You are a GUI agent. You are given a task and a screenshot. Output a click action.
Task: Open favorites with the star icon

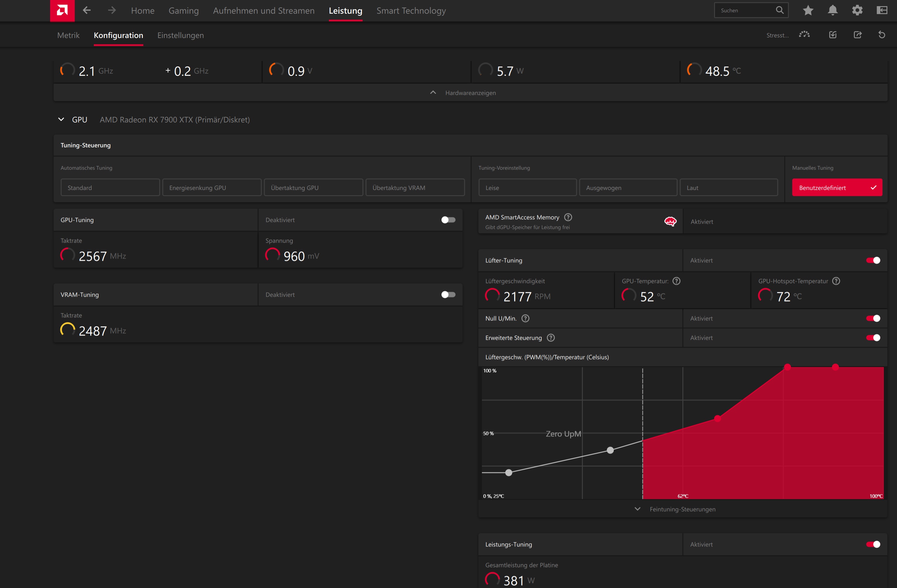(808, 11)
